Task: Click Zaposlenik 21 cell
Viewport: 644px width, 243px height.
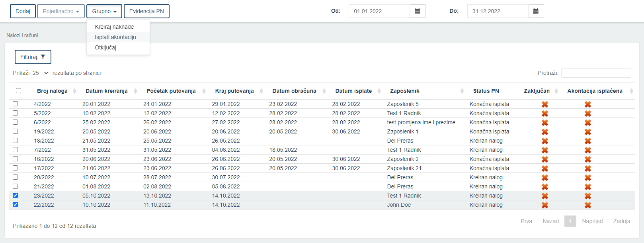Action: click(x=404, y=168)
